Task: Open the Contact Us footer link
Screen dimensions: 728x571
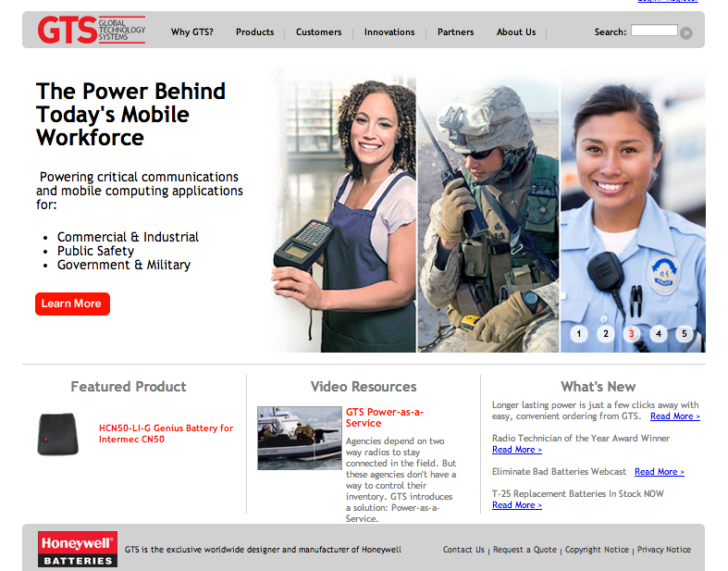Action: tap(463, 550)
